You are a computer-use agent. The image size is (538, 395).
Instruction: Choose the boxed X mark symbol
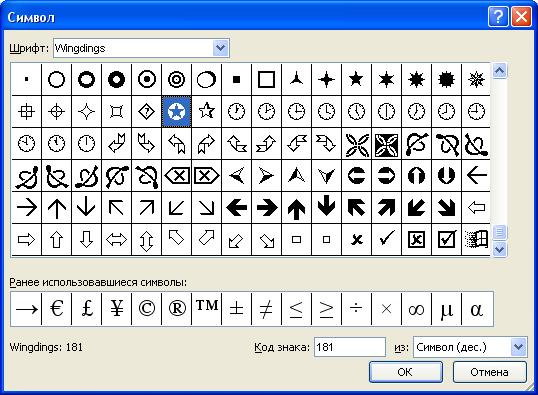(417, 240)
